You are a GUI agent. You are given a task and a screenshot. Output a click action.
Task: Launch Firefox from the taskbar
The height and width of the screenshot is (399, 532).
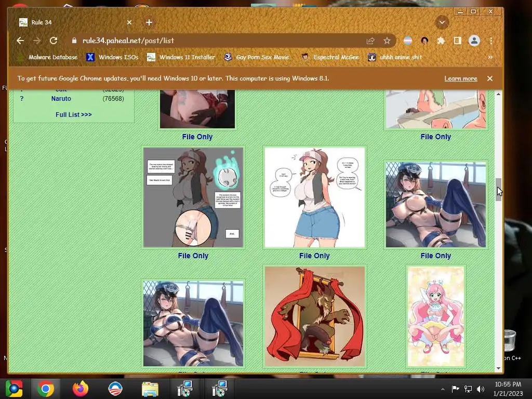click(81, 389)
